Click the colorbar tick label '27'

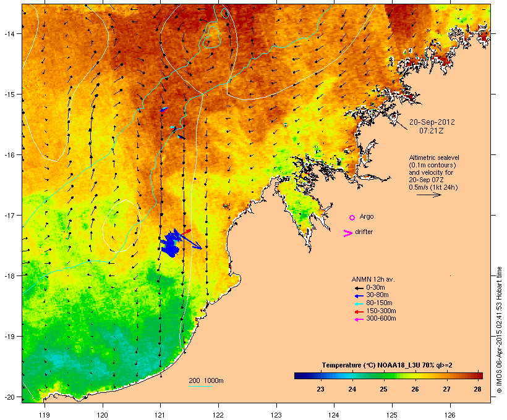(x=446, y=389)
